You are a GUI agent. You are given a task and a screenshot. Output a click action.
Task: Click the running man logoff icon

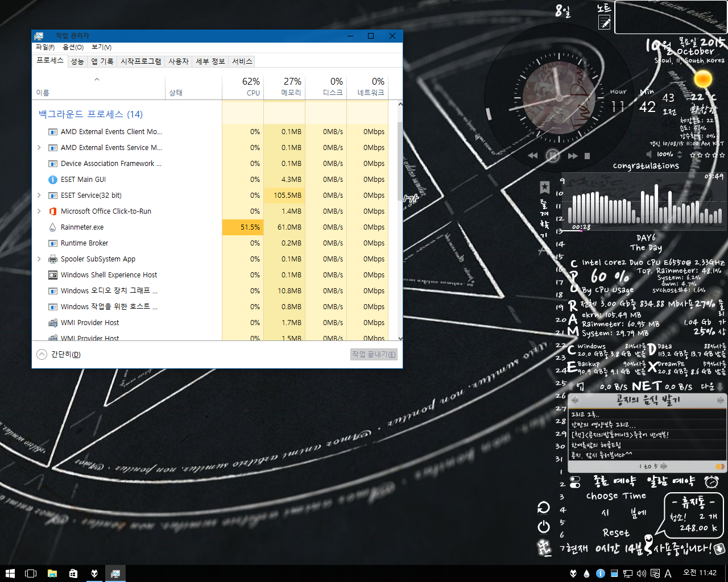pyautogui.click(x=544, y=547)
